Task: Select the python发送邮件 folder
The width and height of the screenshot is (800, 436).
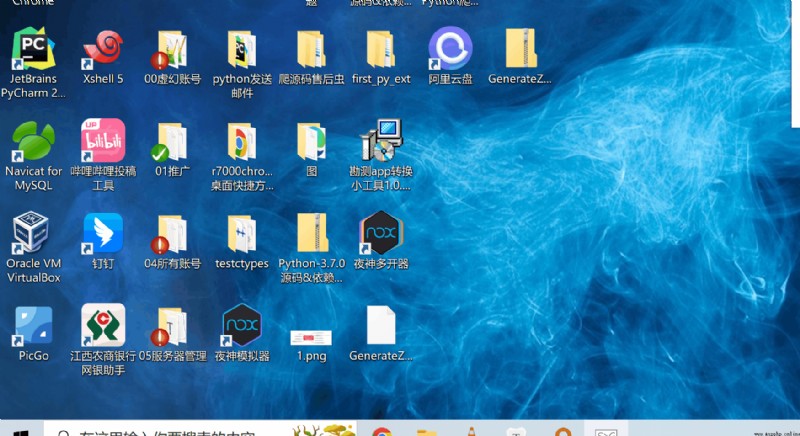Action: tap(242, 49)
